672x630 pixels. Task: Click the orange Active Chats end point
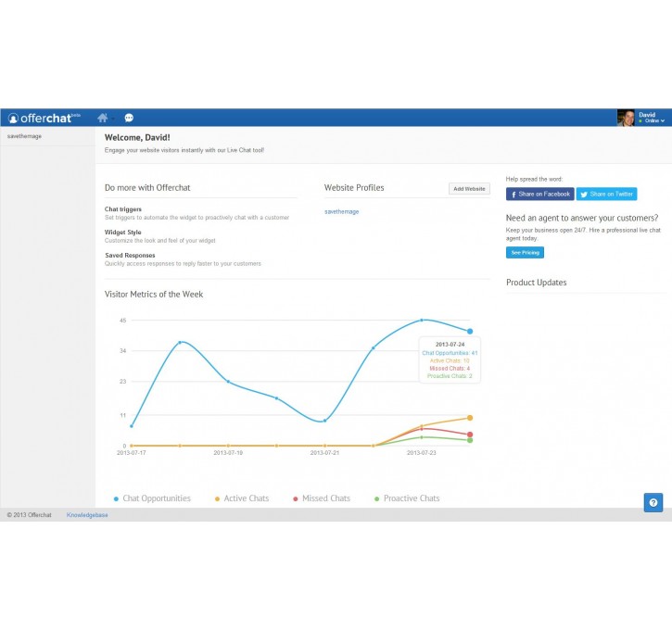pos(470,418)
